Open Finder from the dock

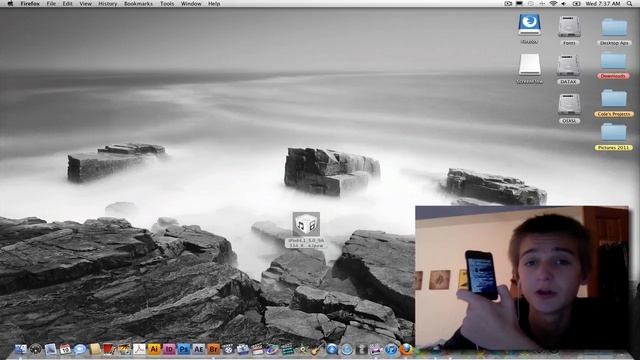click(x=21, y=349)
